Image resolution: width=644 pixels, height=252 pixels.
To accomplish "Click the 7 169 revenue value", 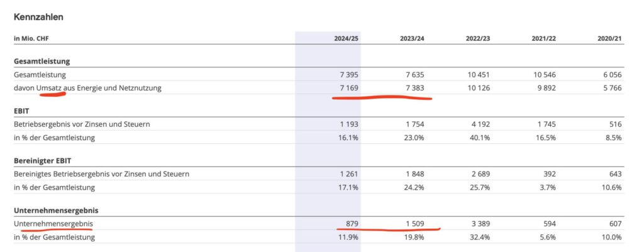I will (348, 87).
